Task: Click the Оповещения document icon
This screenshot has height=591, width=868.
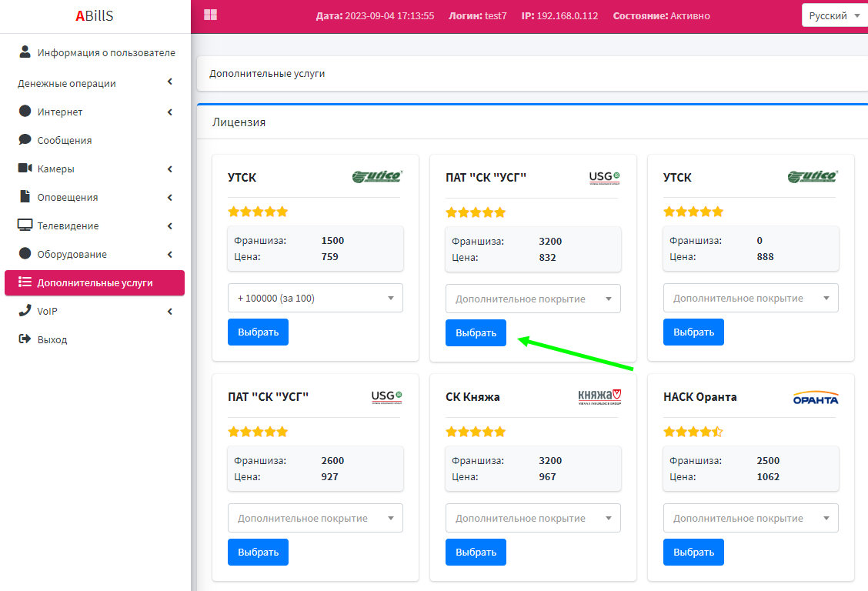Action: (x=25, y=196)
